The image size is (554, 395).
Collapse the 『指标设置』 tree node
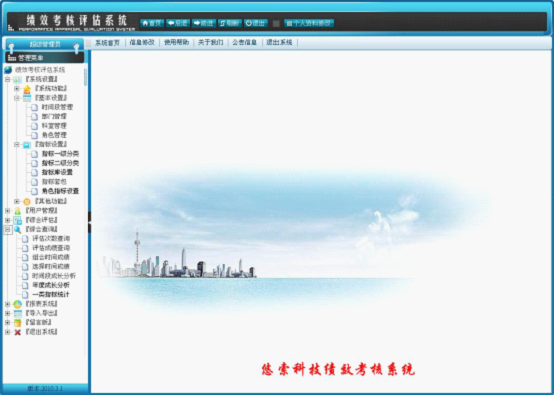click(17, 145)
